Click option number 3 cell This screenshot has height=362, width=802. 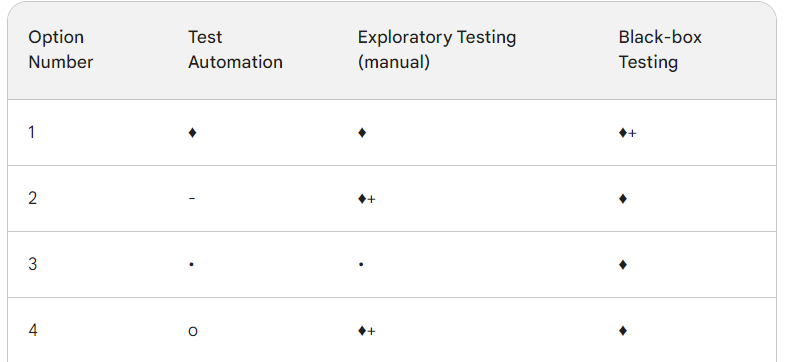(x=32, y=264)
